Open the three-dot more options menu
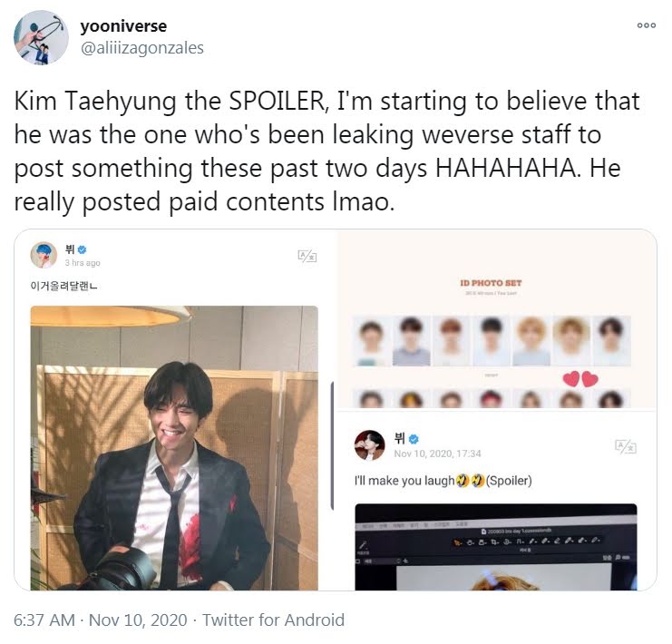Screen dimensions: 672x644 (x=647, y=25)
